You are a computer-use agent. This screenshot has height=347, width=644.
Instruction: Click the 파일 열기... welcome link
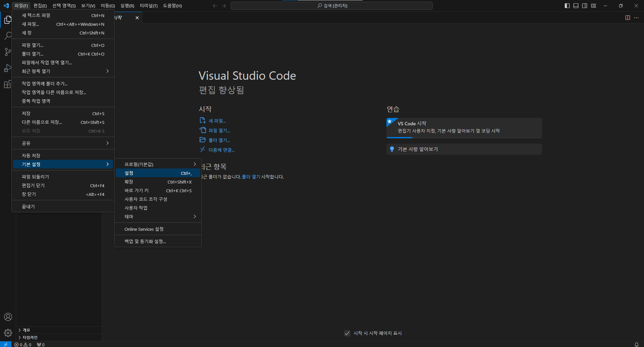(219, 131)
